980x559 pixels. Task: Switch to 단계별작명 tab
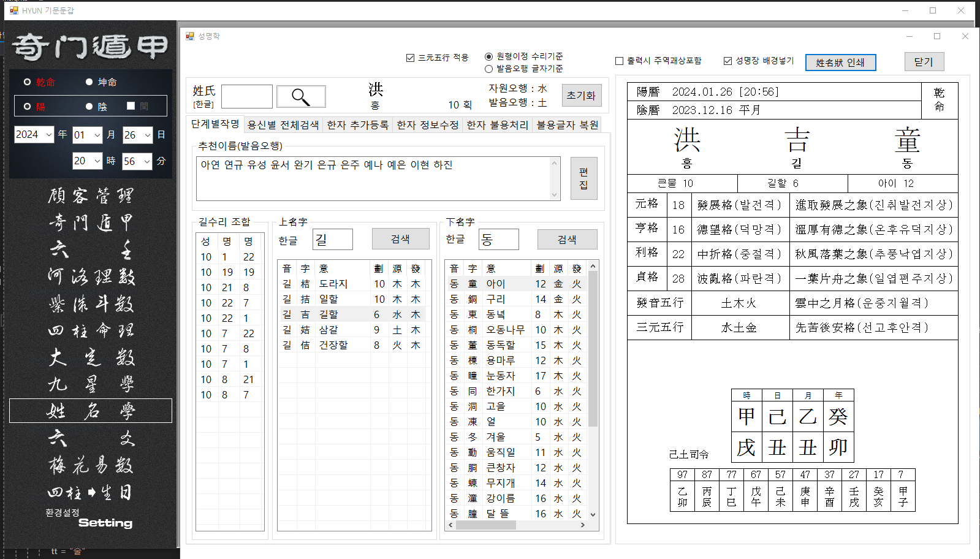215,124
